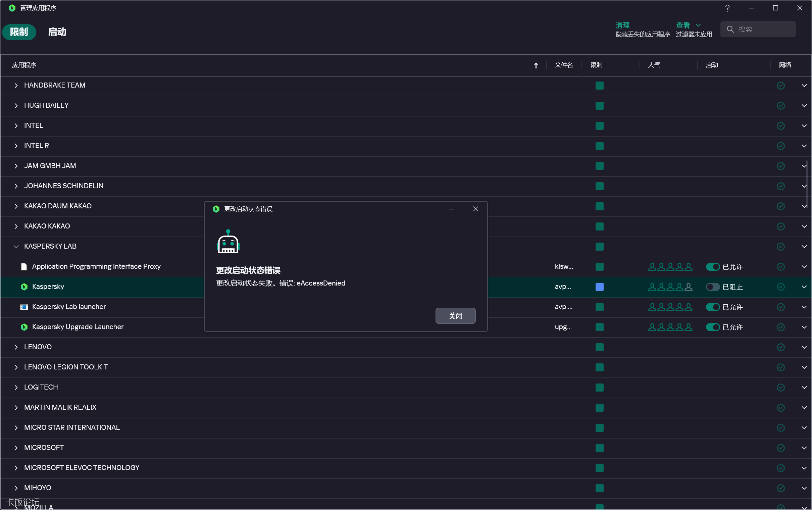Click the Kaspersky Upgrade Launcher icon
The width and height of the screenshot is (812, 510).
[24, 327]
